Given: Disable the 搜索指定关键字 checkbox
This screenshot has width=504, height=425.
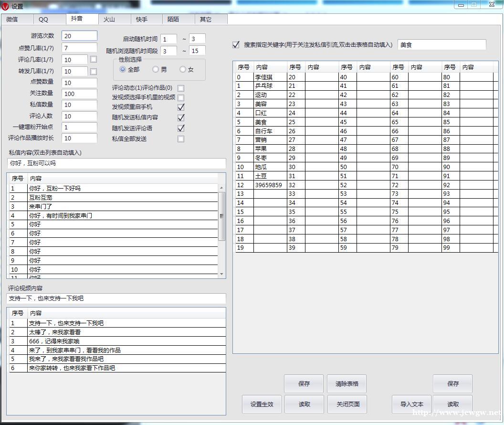Looking at the screenshot, I should [236, 45].
